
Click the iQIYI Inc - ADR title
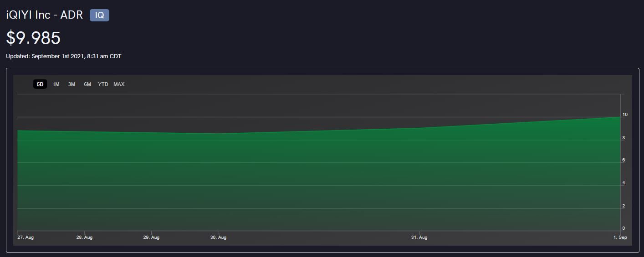point(45,15)
